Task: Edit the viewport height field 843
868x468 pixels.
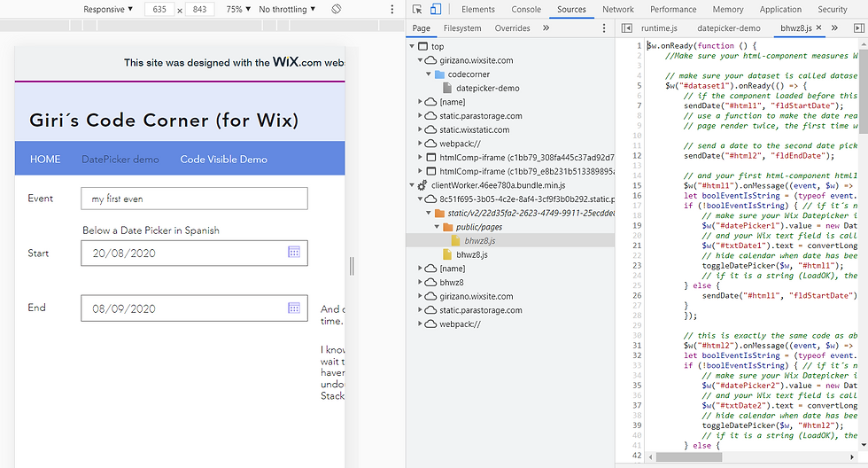Action: [200, 9]
